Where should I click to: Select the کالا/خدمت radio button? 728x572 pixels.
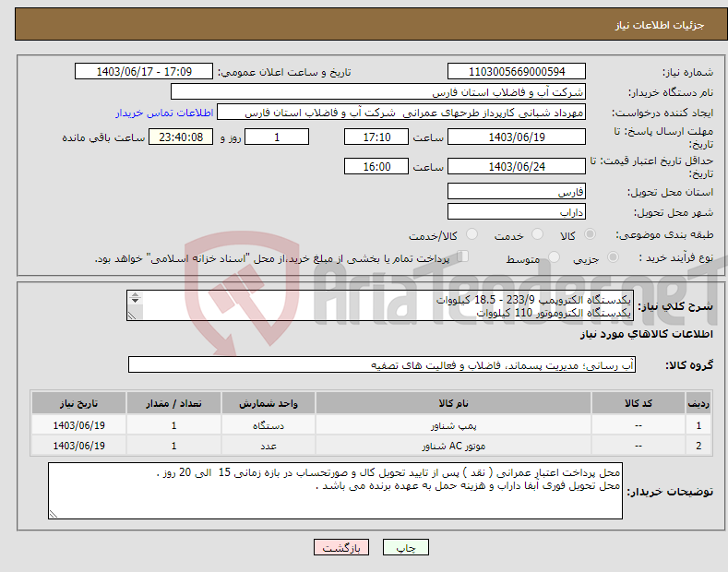pos(471,234)
